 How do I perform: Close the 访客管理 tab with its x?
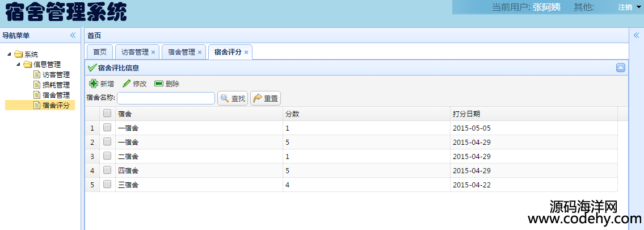coord(153,52)
